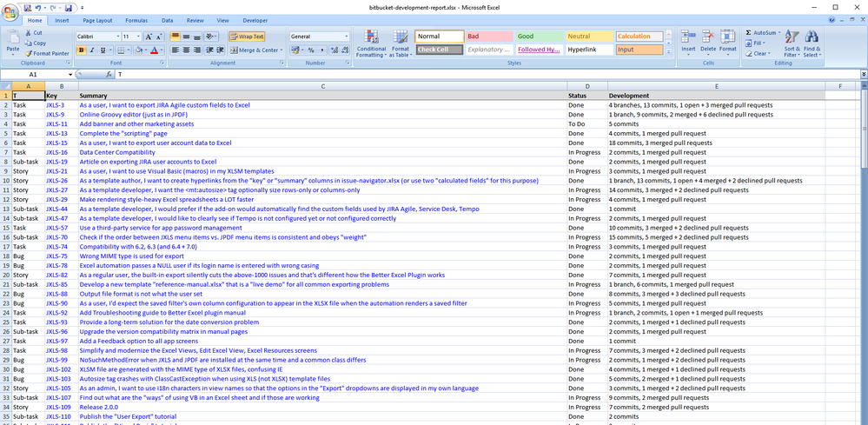Open the font name Calibri dropdown
Screen dimensions: 868x425
118,37
